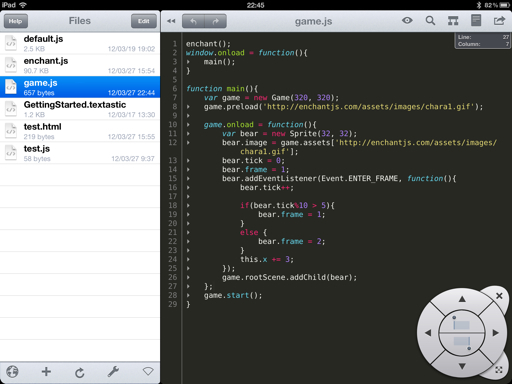Tap the Bluetooth icon in status bar
This screenshot has width=512, height=384.
point(478,5)
